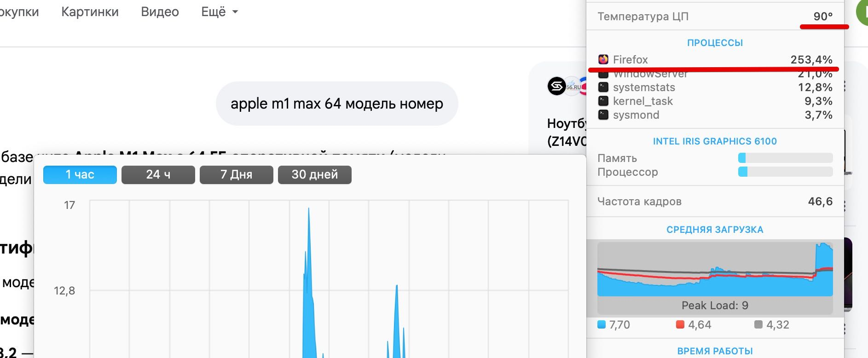Click the 17 axis label on history chart
Screen dimensions: 868x358
point(69,205)
